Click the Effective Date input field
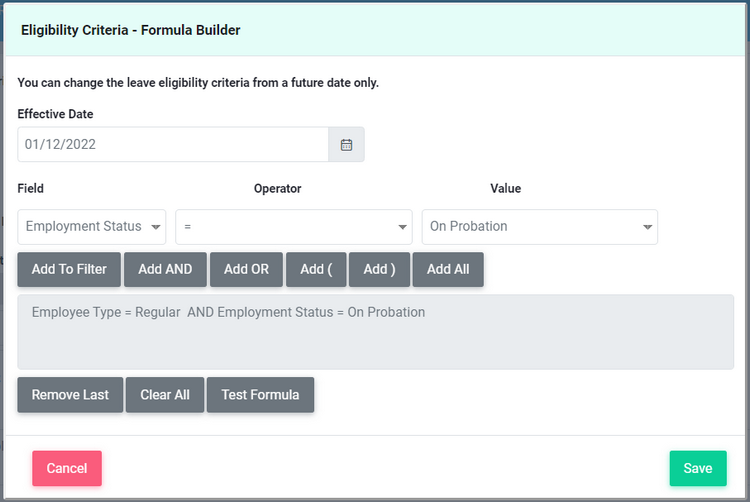750x502 pixels. click(173, 144)
